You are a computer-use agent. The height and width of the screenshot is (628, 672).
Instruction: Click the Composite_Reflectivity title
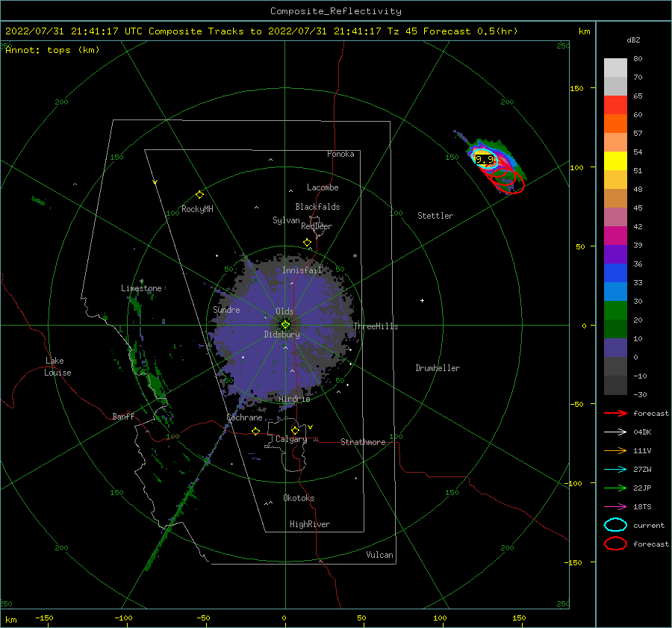[x=336, y=11]
